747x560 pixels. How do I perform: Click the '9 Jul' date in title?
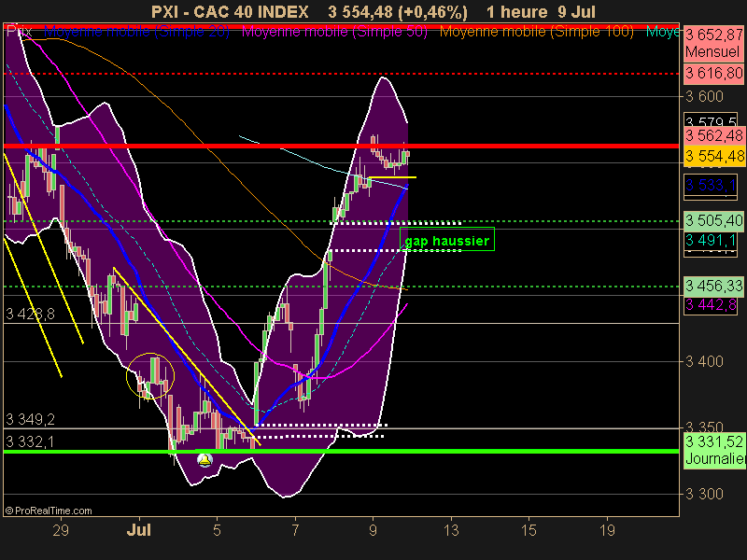pos(576,11)
